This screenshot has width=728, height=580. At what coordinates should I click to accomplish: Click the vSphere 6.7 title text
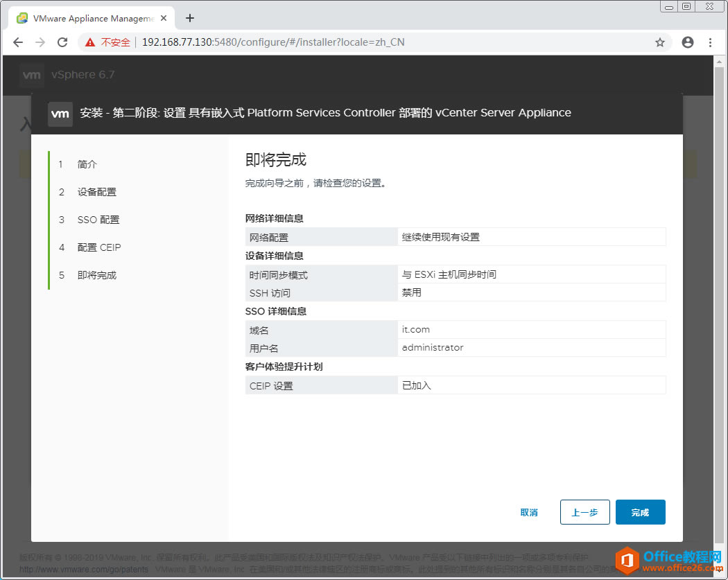pyautogui.click(x=83, y=75)
